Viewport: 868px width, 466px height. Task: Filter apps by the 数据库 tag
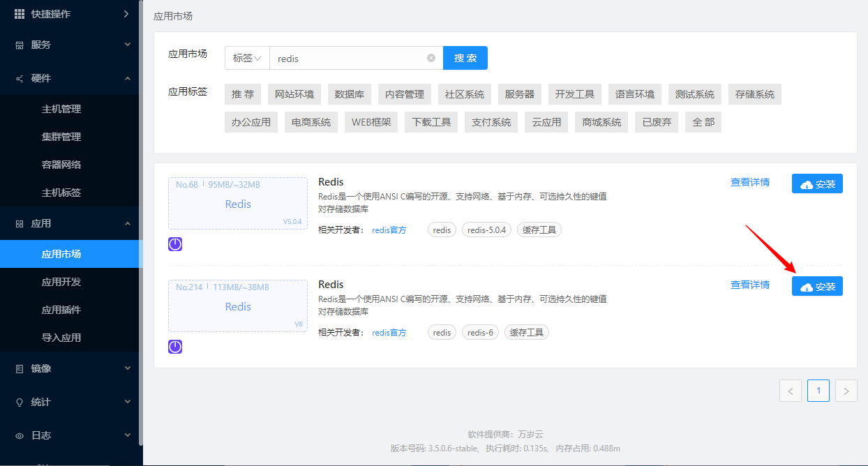pyautogui.click(x=349, y=94)
